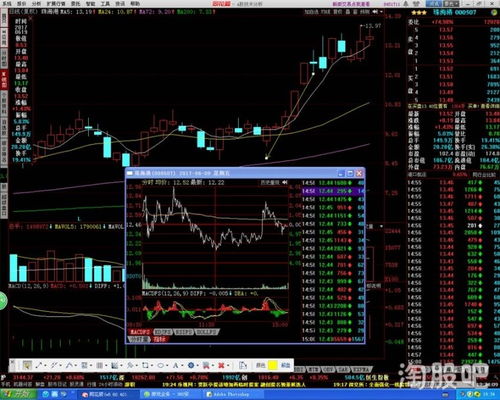Screen dimensions: 500x400
Task: Click the copy pages icon in drawing toolbar
Action: (243, 365)
